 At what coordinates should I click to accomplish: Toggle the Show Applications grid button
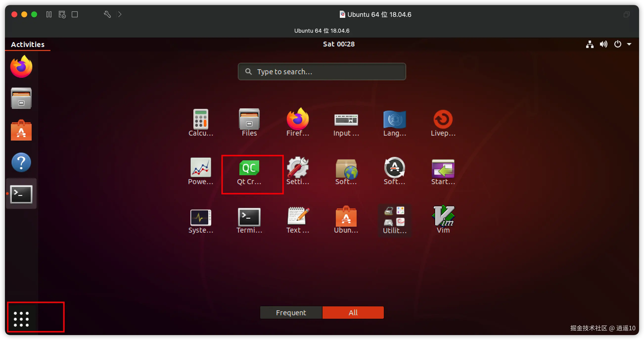click(21, 319)
